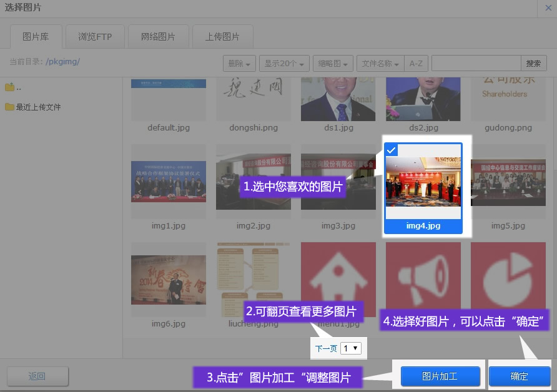The height and width of the screenshot is (392, 557).
Task: Open the page number dropdown
Action: [351, 348]
